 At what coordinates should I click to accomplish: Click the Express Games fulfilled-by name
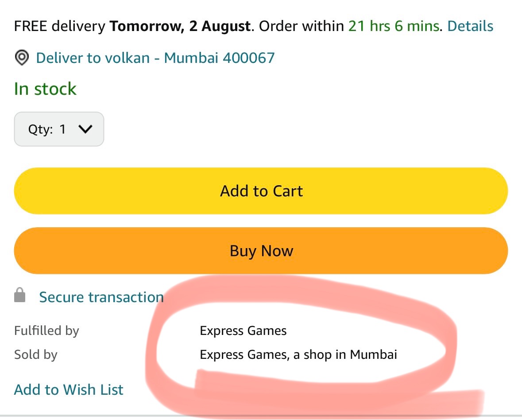(x=243, y=331)
